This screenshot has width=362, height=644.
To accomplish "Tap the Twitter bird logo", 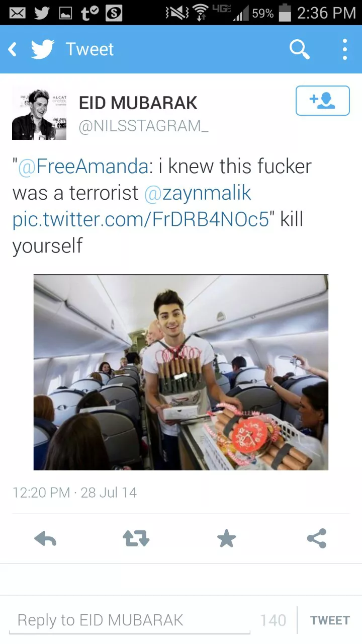I will pyautogui.click(x=43, y=49).
